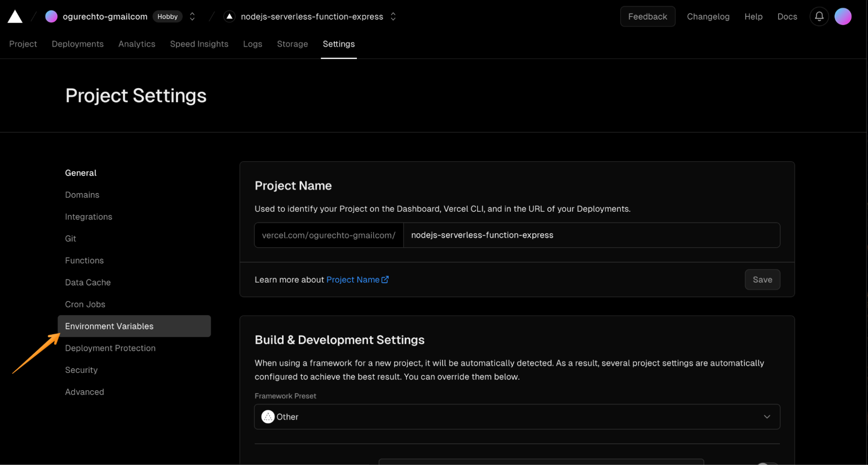Open the Project Name external link icon
The height and width of the screenshot is (465, 868).
385,279
